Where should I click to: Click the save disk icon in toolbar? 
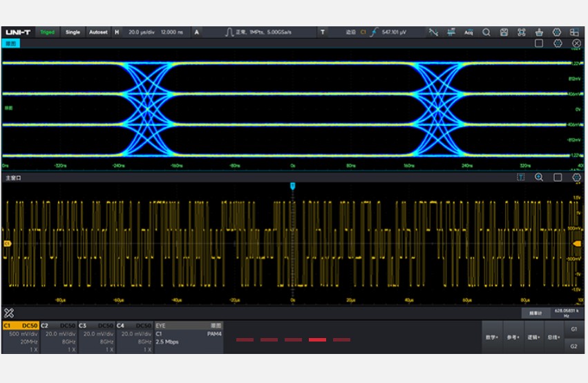click(x=504, y=32)
